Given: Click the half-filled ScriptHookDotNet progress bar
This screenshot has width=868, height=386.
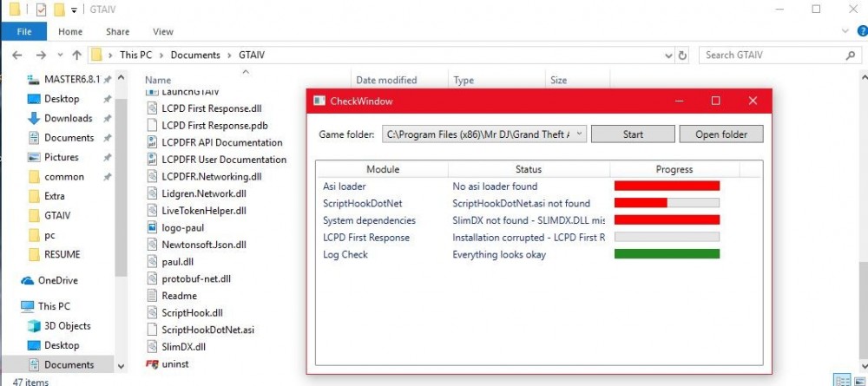Looking at the screenshot, I should click(667, 203).
